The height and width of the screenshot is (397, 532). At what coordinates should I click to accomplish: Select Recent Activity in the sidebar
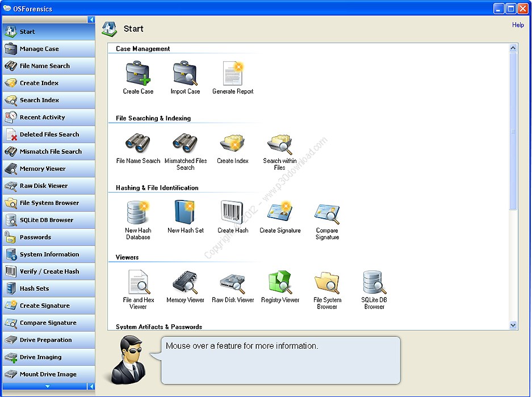coord(49,118)
